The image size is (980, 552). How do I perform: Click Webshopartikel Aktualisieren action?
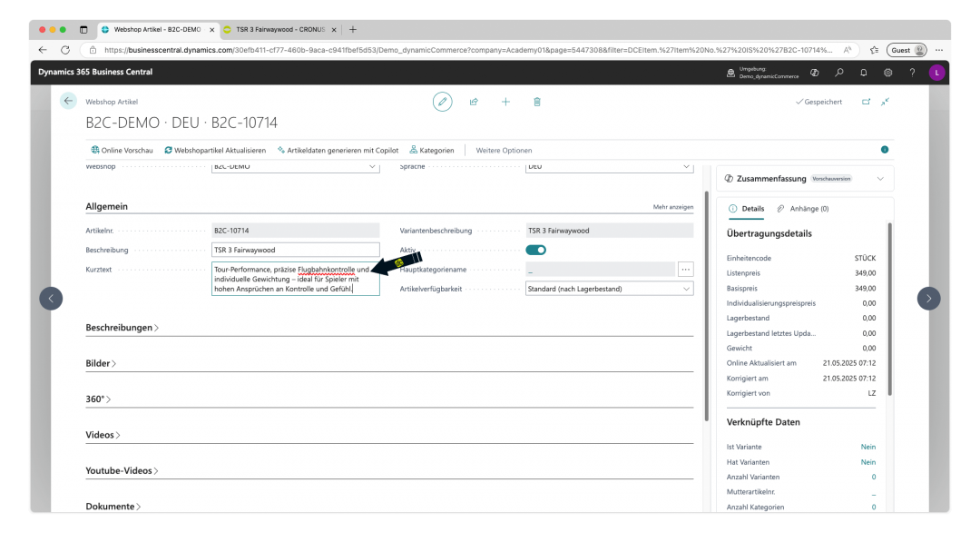coord(215,150)
